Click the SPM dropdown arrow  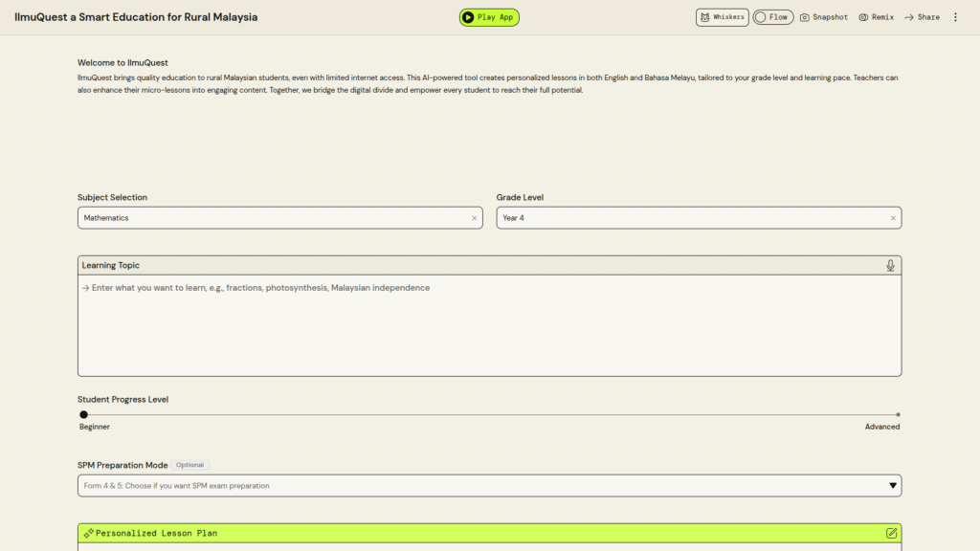tap(893, 486)
